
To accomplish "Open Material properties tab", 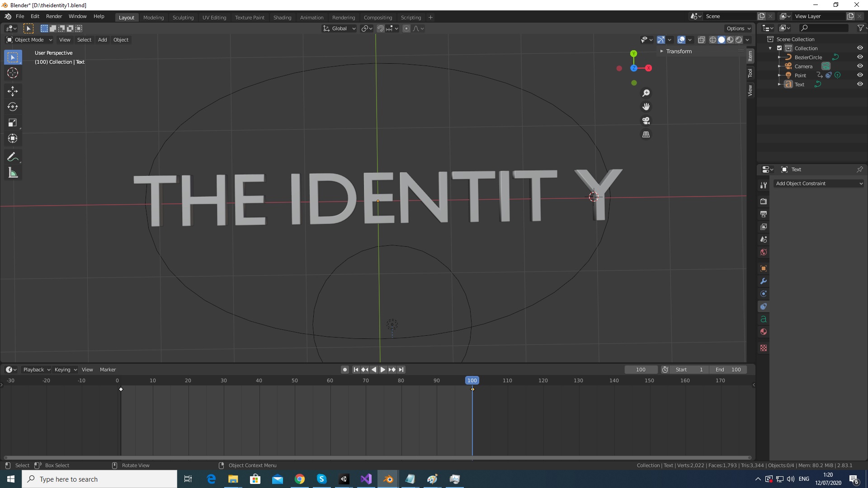I will pos(764,332).
